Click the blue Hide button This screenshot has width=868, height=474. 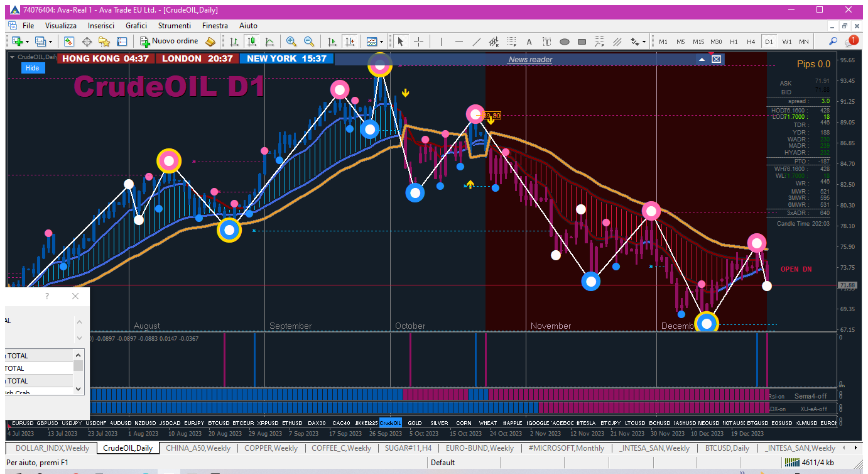click(33, 68)
